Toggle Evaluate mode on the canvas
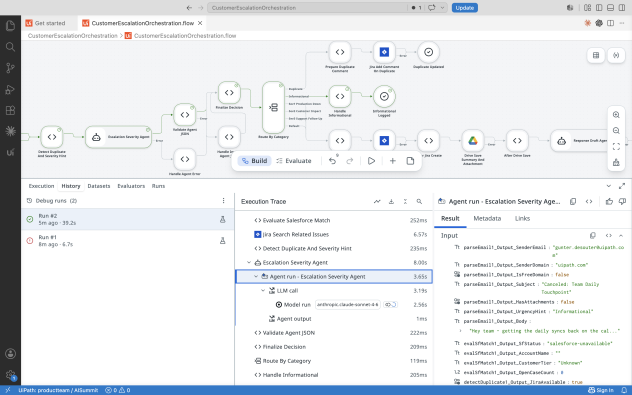Viewport: 632px width, 395px height. pyautogui.click(x=294, y=161)
